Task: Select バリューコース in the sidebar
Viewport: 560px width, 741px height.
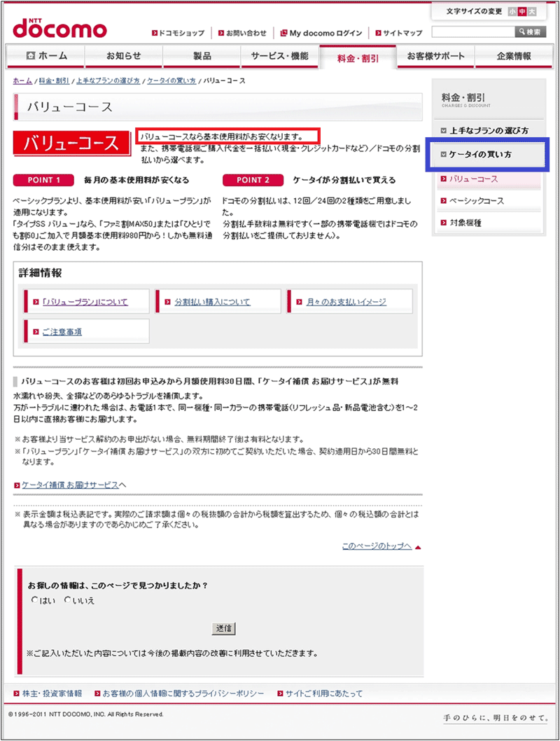Action: tap(489, 179)
